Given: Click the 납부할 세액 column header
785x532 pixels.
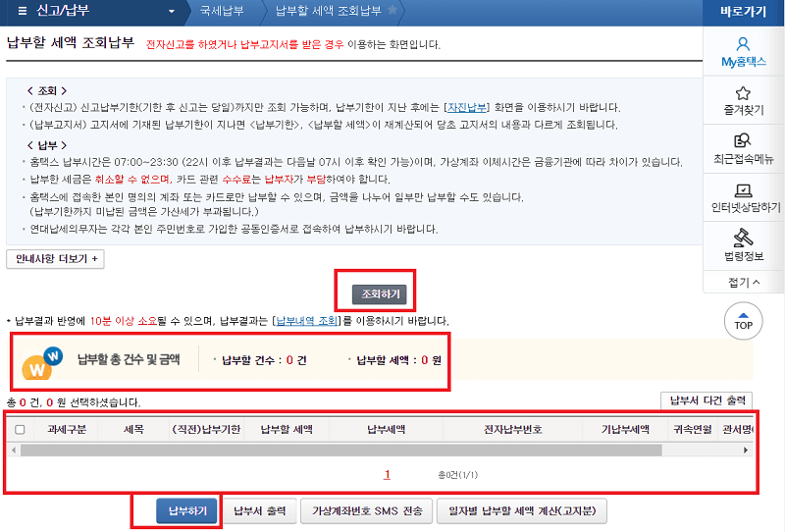Looking at the screenshot, I should [287, 430].
